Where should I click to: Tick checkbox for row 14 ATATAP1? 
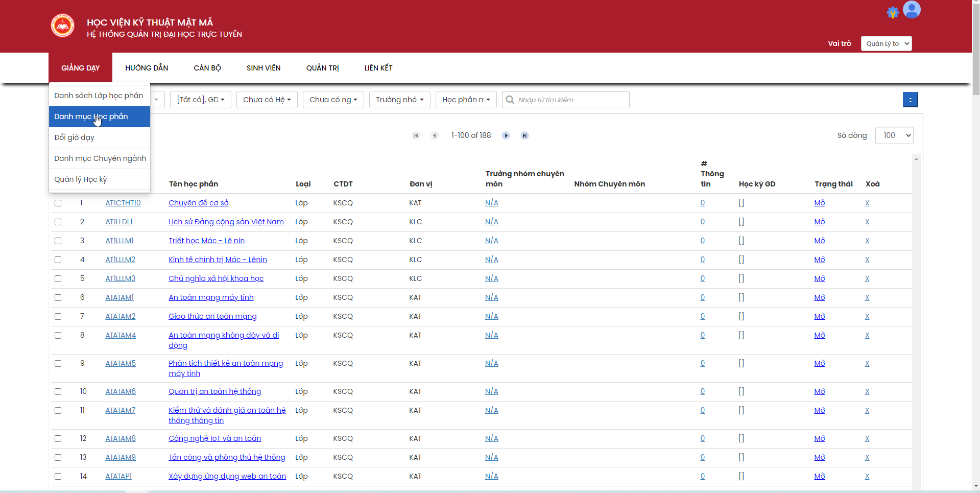click(58, 476)
